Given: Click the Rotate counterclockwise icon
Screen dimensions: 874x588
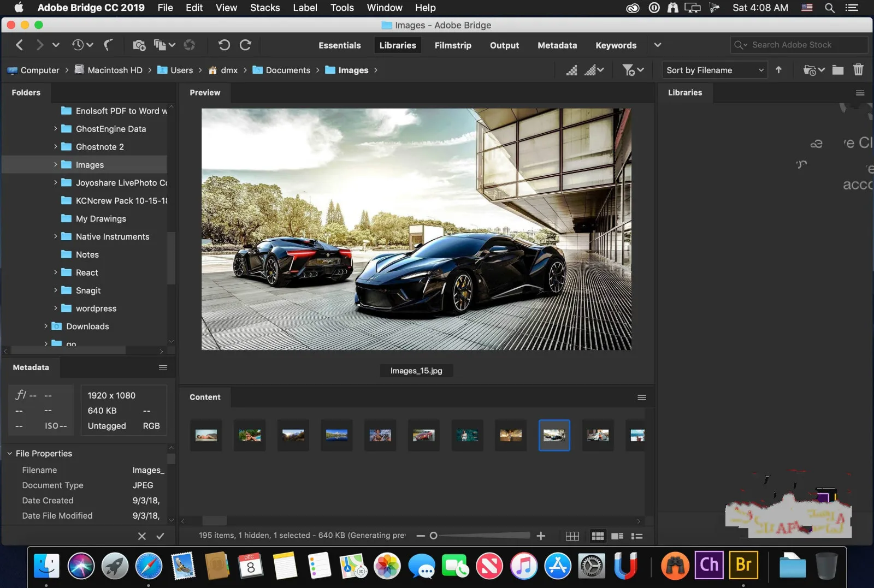Looking at the screenshot, I should pyautogui.click(x=225, y=45).
